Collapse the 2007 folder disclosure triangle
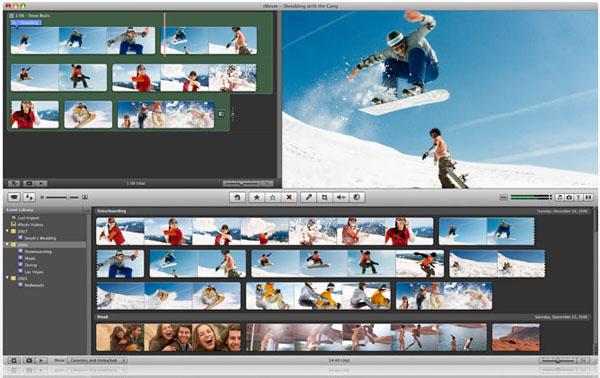Viewport: 600px width, 378px height. (x=7, y=231)
